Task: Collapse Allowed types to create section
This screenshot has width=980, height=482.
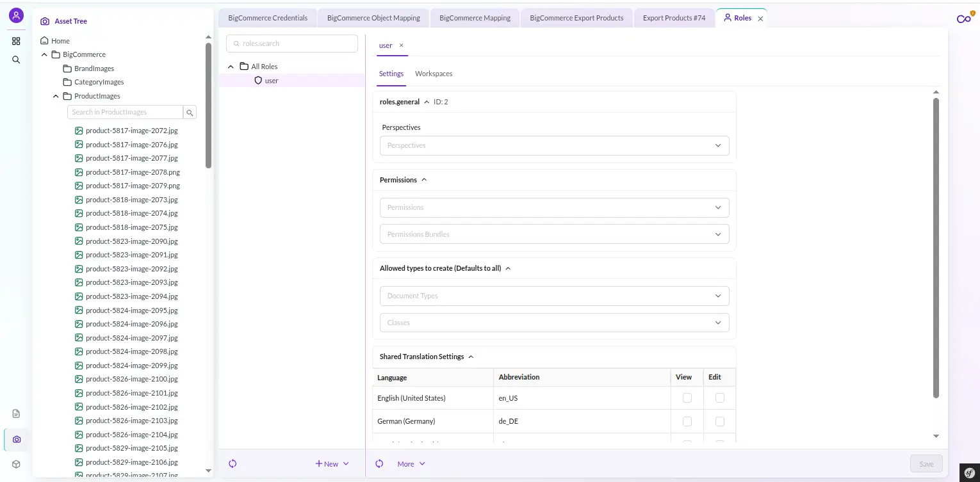Action: pyautogui.click(x=508, y=268)
